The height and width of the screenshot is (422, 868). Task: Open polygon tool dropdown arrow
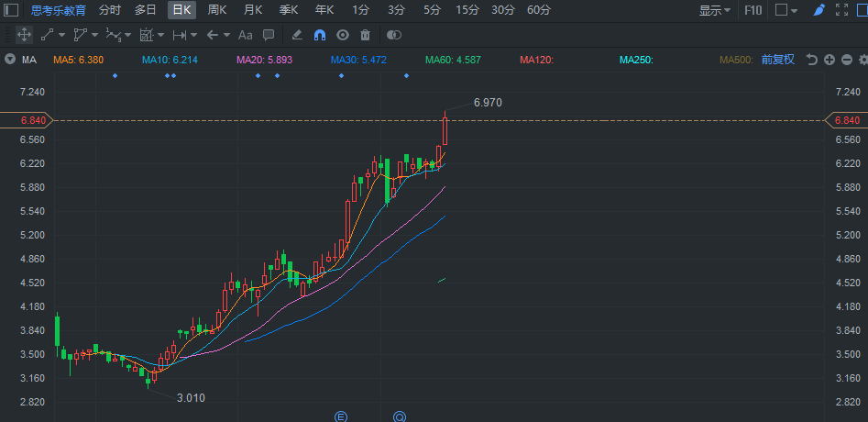tap(94, 36)
